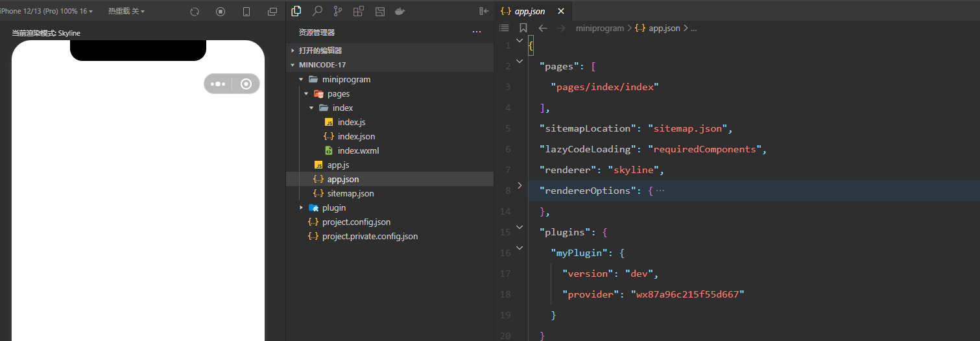This screenshot has width=980, height=341.
Task: Navigate forward with the right arrow
Action: click(x=561, y=28)
